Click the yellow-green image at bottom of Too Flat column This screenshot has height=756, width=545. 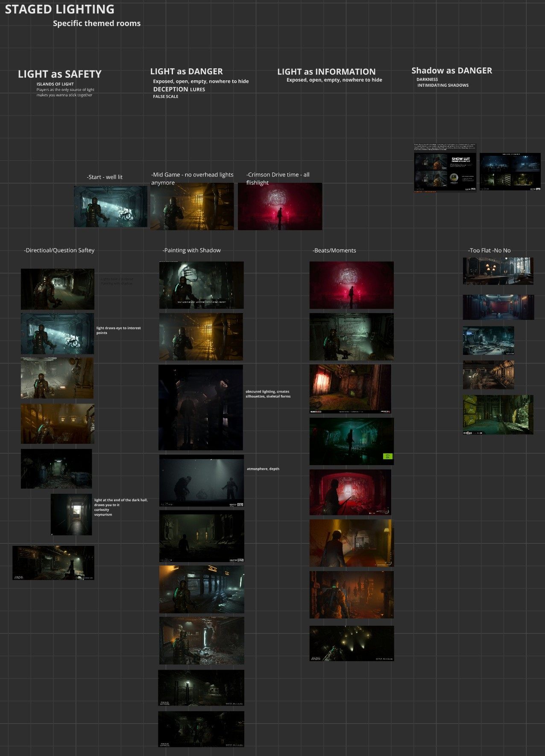point(498,415)
